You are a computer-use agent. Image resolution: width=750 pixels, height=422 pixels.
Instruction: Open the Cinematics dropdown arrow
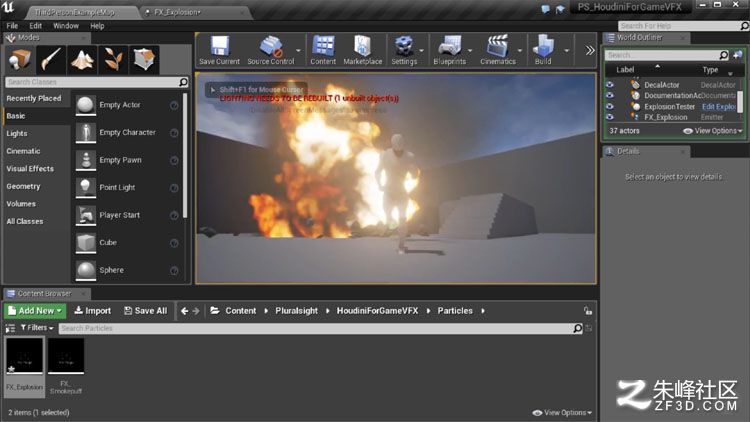(519, 50)
